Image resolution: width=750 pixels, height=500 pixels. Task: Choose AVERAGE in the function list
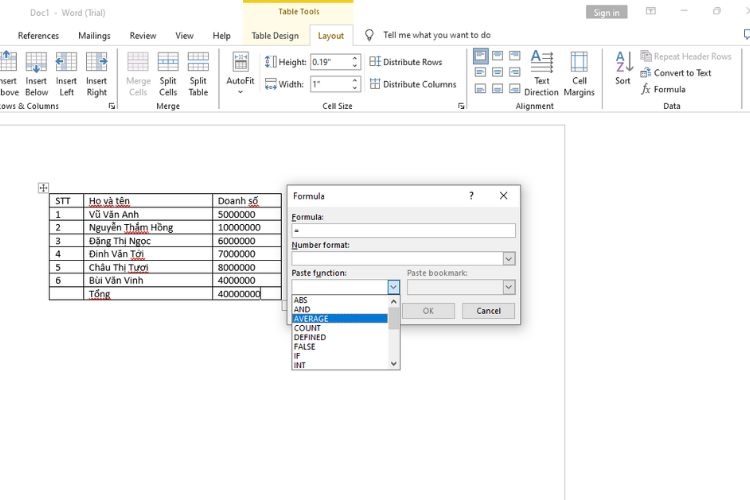(340, 319)
